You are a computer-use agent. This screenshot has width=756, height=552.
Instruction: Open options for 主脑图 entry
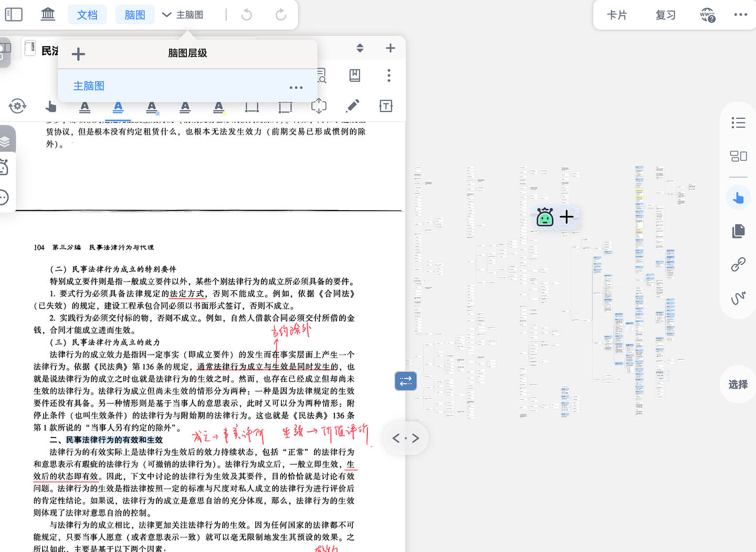296,87
